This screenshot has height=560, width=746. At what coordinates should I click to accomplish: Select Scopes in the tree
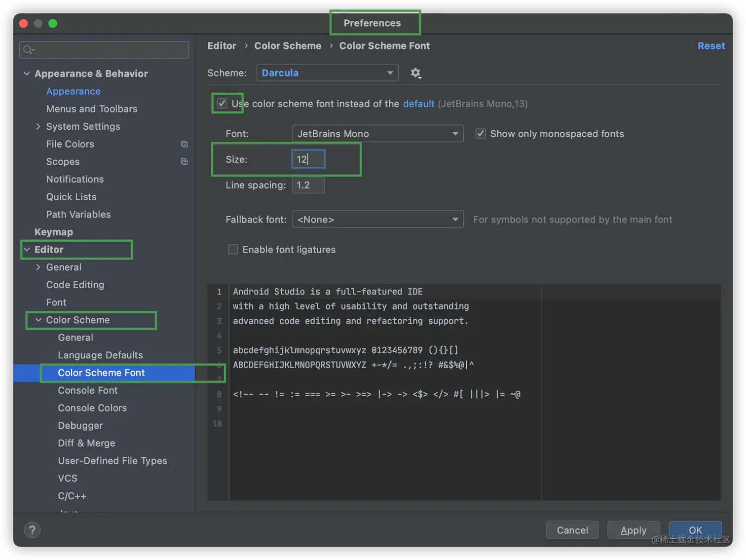point(63,162)
